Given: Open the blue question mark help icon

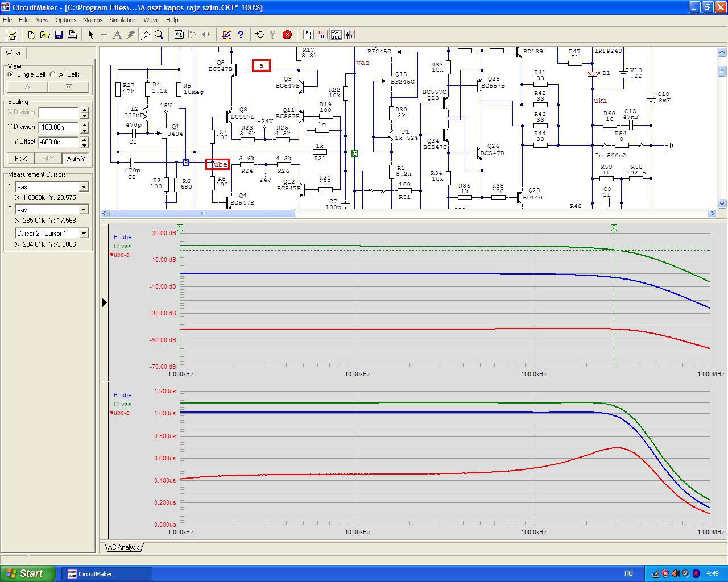Looking at the screenshot, I should (x=241, y=35).
